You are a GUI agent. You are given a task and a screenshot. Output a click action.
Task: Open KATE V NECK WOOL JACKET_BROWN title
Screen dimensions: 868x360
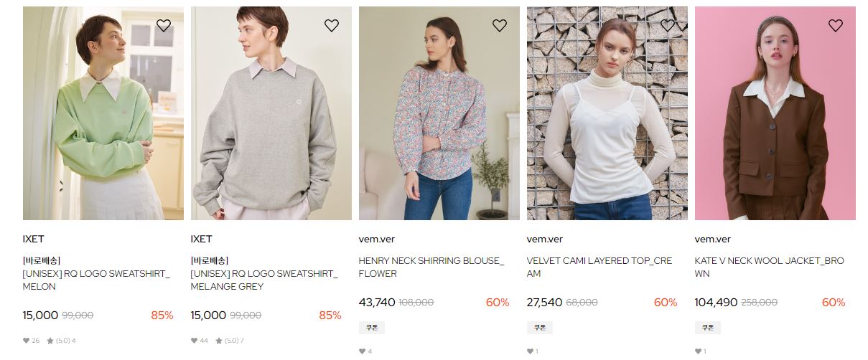(770, 267)
